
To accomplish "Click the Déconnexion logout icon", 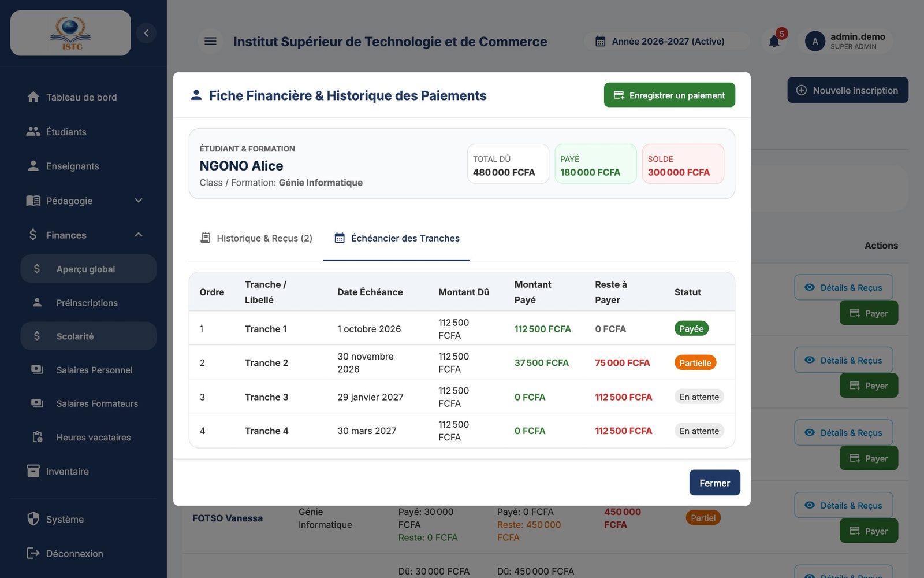I will pyautogui.click(x=33, y=553).
